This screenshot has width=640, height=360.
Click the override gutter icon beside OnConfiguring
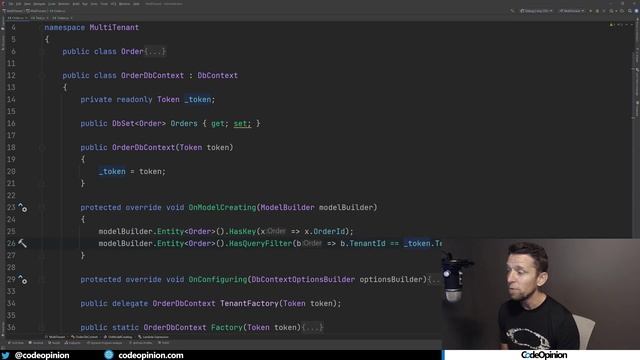[22, 280]
